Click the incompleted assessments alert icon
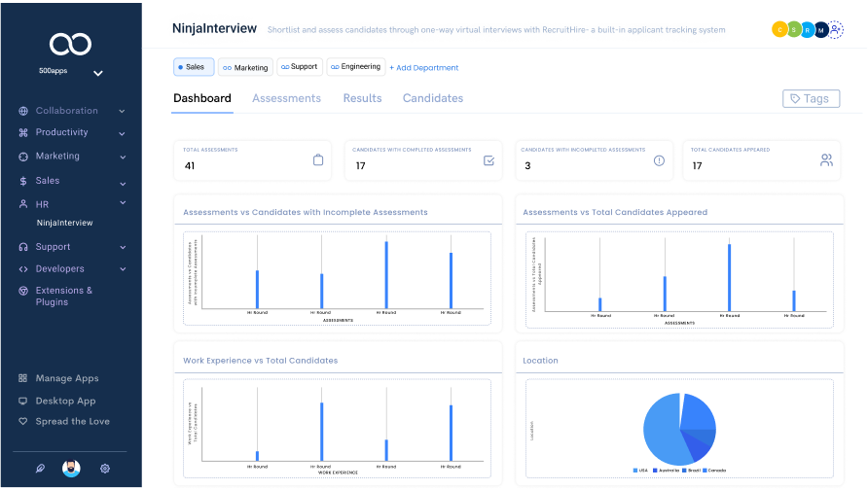 click(x=659, y=160)
